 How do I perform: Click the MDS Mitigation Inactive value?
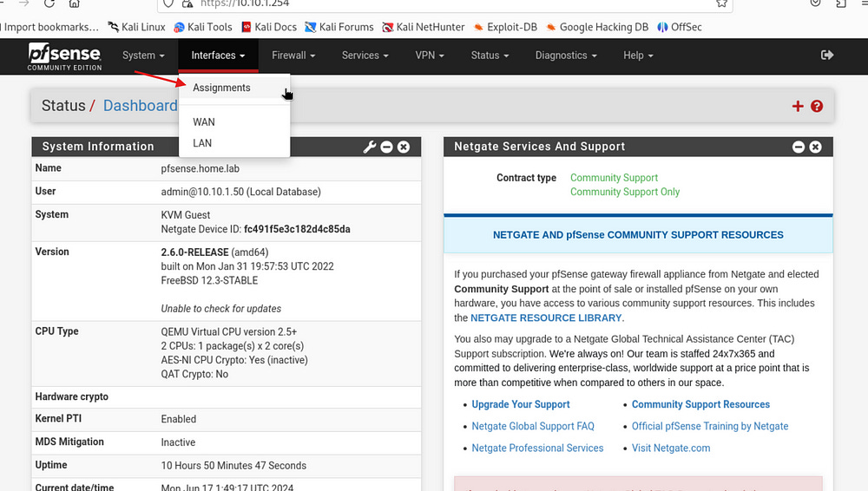pos(178,442)
